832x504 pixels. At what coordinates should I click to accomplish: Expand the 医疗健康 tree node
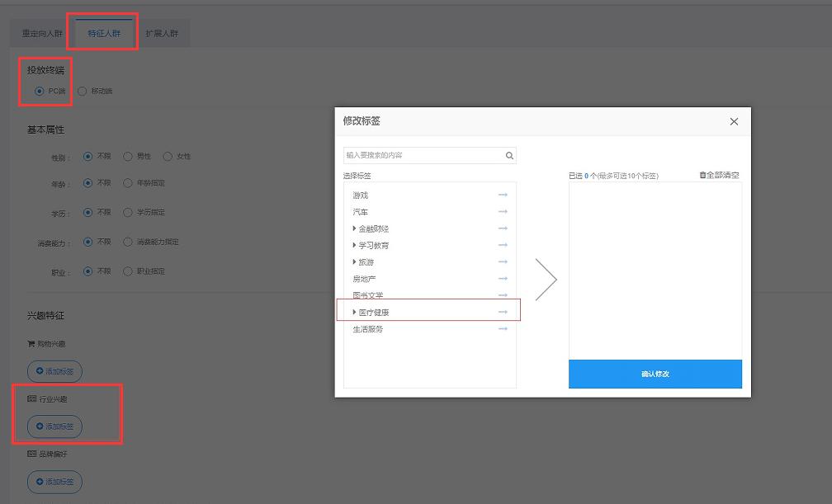point(355,313)
